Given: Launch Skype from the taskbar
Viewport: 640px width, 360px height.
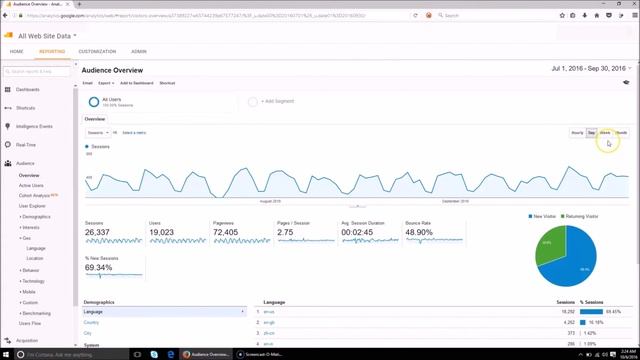Looking at the screenshot, I should pos(154,354).
